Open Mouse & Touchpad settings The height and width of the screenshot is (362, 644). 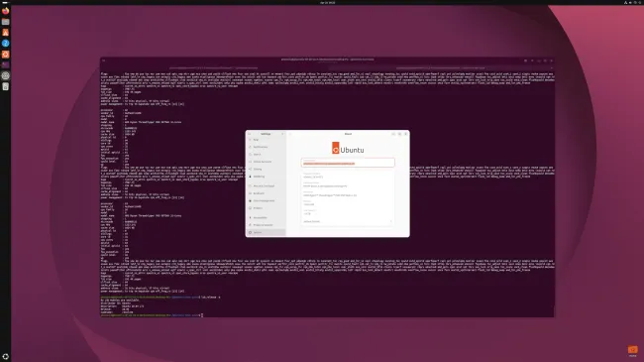click(x=266, y=185)
